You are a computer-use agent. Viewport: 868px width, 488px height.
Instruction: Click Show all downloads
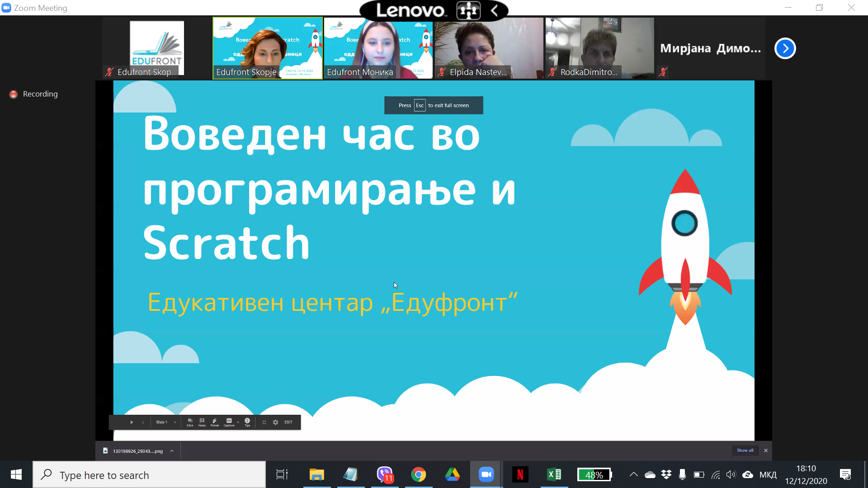[745, 450]
